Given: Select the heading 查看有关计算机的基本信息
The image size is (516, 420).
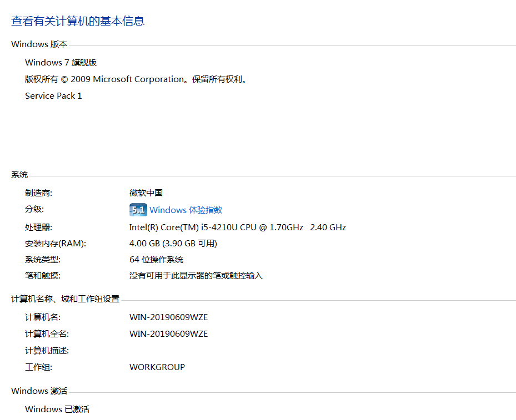Looking at the screenshot, I should (x=78, y=21).
